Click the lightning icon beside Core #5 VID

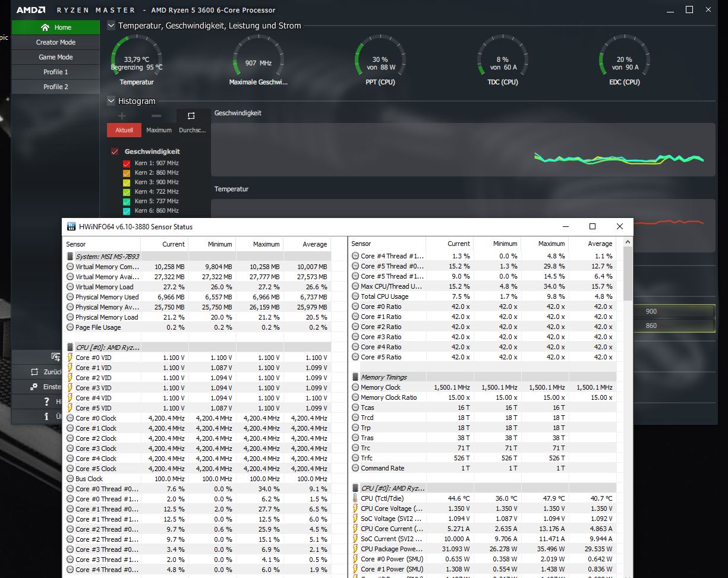[x=70, y=408]
